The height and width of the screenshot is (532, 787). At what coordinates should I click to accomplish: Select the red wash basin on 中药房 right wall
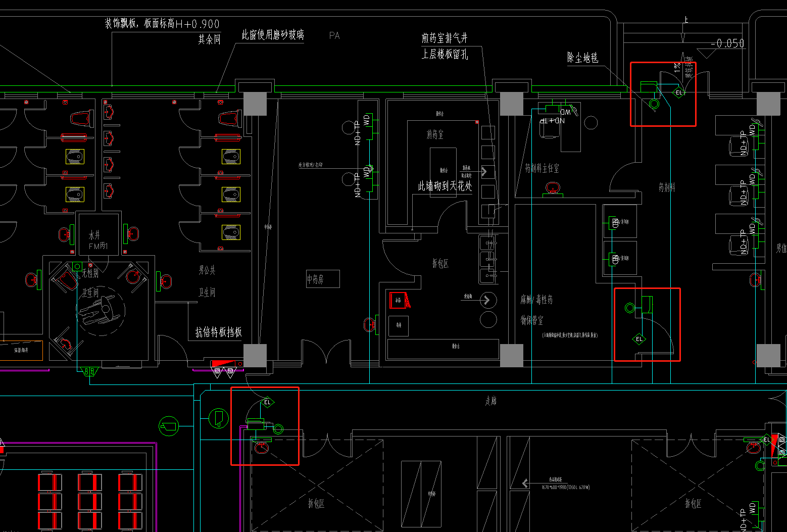tap(370, 325)
